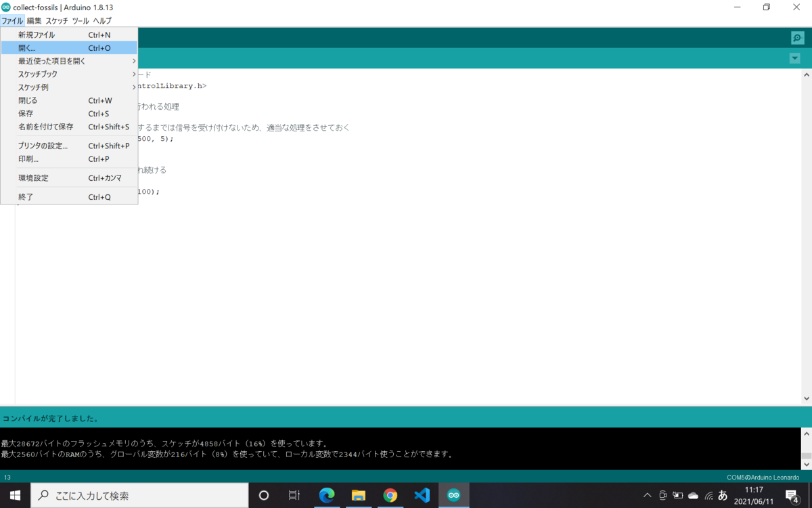Click コンパイルが完了しました status message

tap(51, 419)
